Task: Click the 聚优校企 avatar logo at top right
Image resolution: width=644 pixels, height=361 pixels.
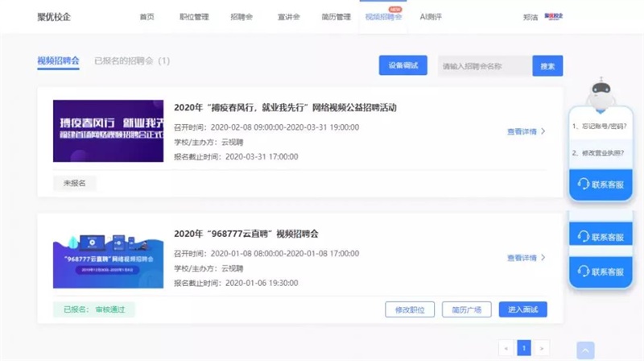Action: point(554,16)
